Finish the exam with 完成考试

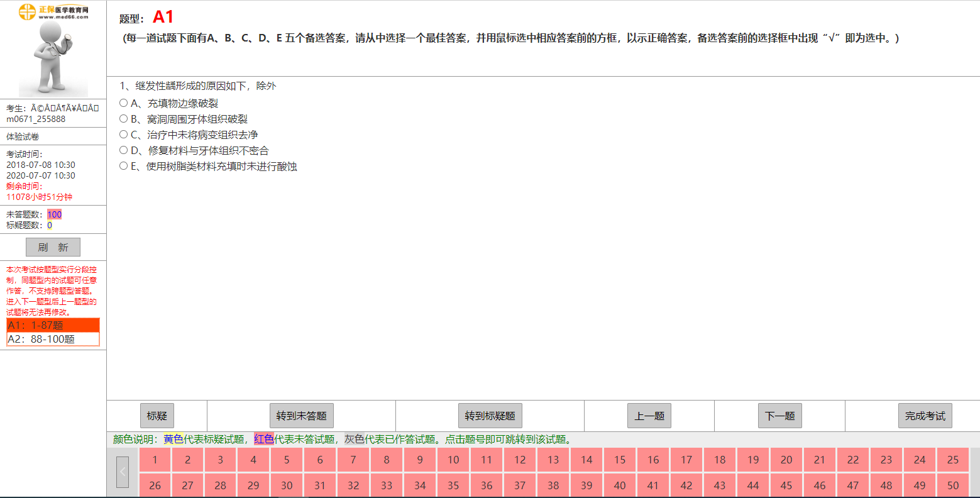pos(925,416)
